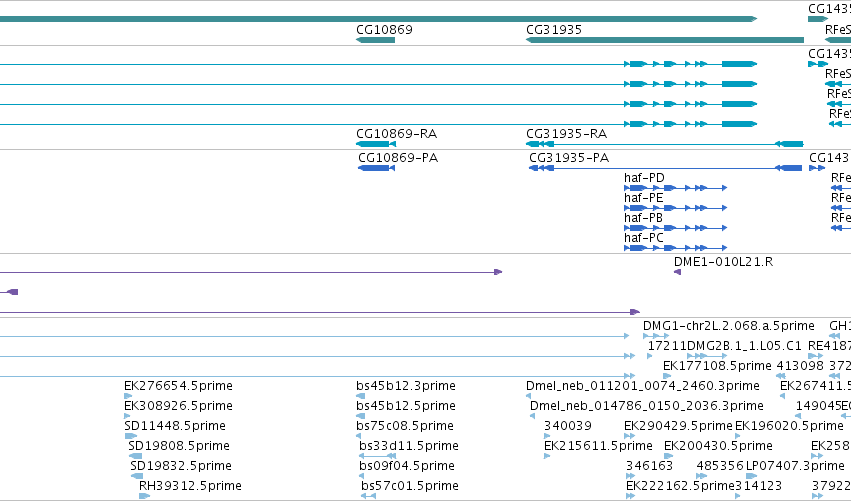Click the haf-PC label
Image resolution: width=851 pixels, height=501 pixels.
(644, 238)
